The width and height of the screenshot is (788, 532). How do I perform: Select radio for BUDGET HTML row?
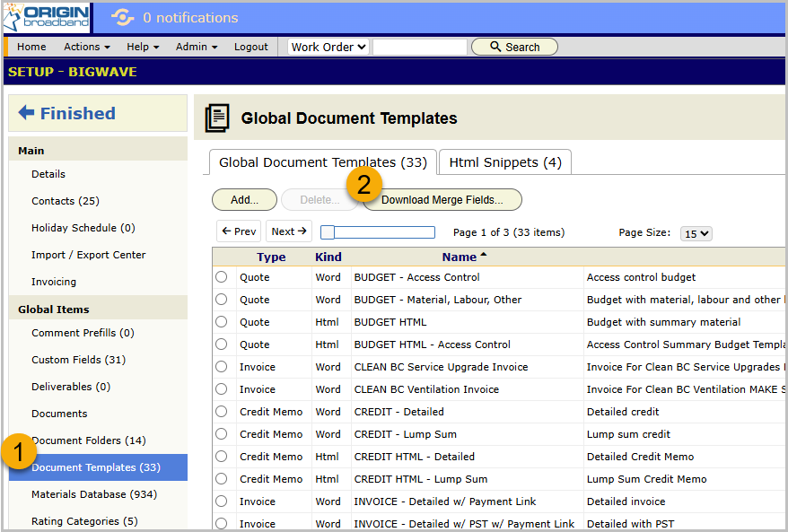(221, 322)
